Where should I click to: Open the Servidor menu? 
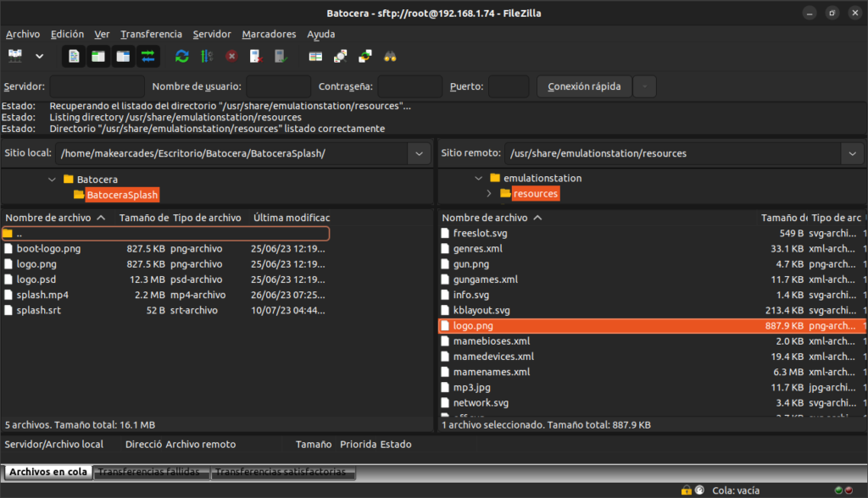212,35
